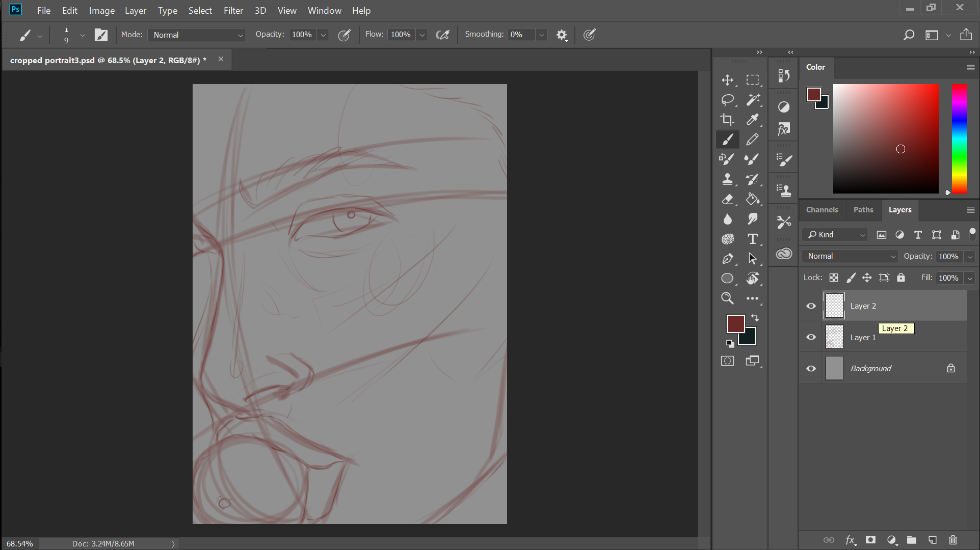Select the Ellipse shape tool

tap(727, 279)
